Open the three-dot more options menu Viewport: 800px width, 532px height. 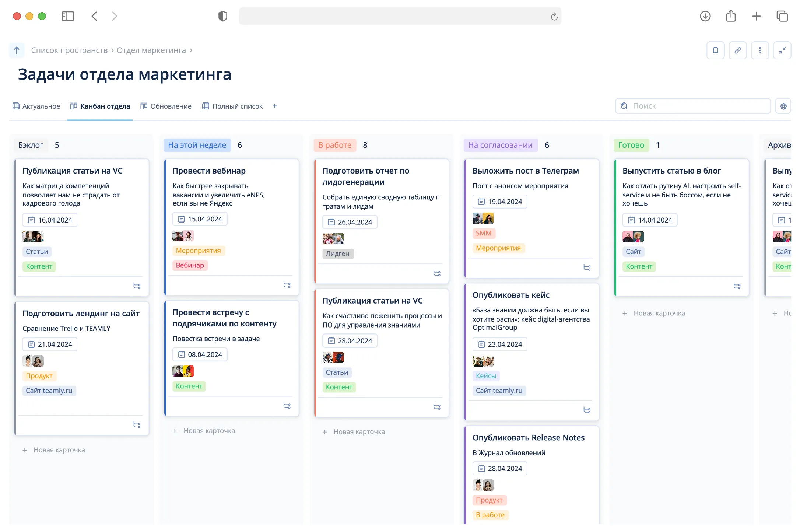[x=760, y=50]
